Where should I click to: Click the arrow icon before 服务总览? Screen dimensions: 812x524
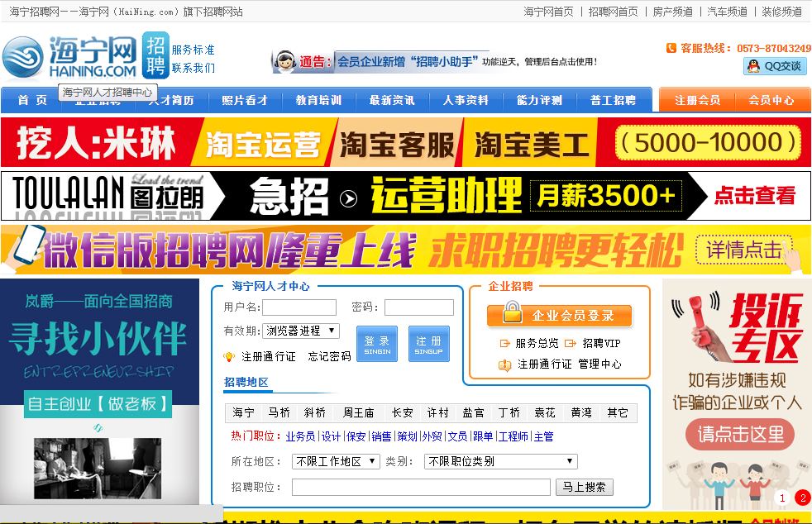coord(505,343)
